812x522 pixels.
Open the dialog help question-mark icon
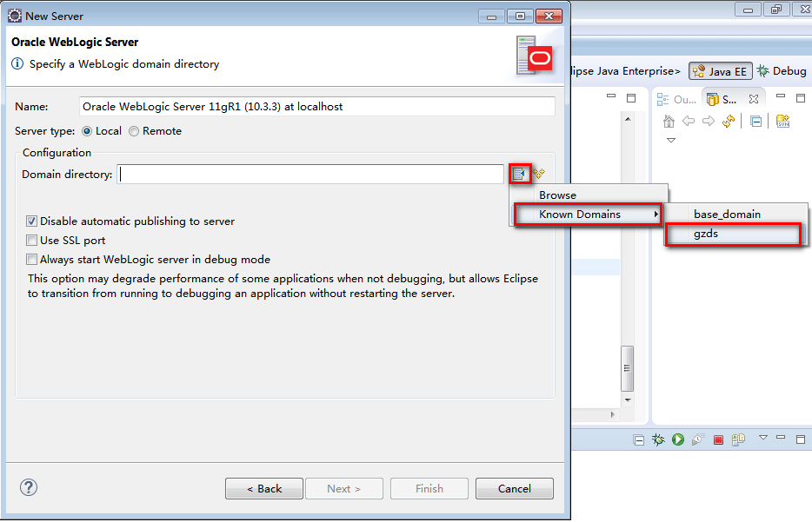29,487
